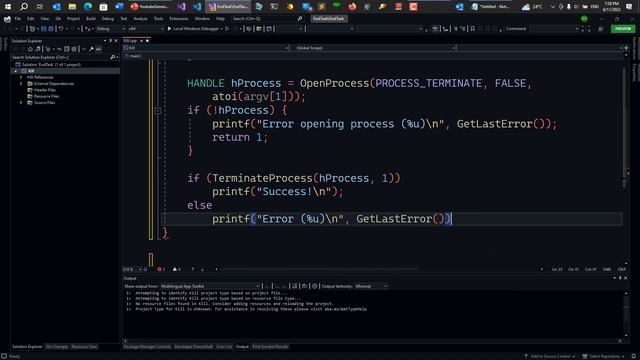The image size is (640, 360).
Task: Click the warnings count triangle below editor
Action: 176,269
